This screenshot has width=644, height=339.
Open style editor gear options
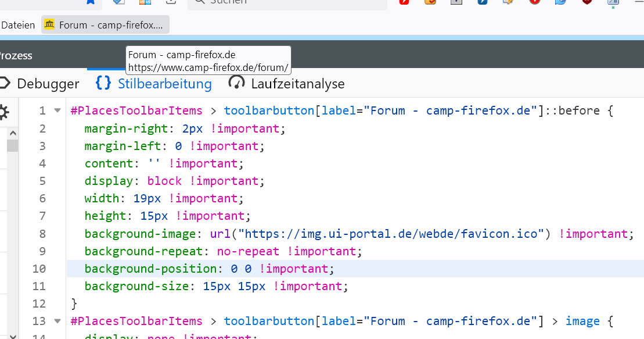point(3,112)
